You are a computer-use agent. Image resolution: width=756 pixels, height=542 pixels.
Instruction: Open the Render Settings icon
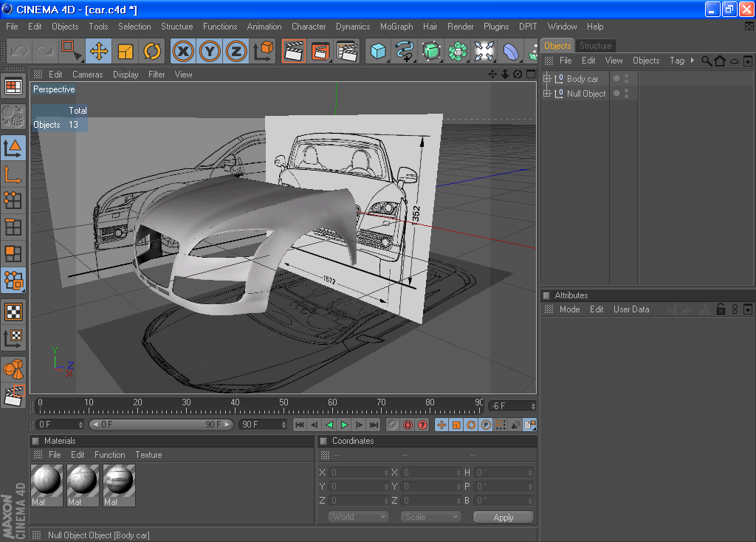coord(347,51)
